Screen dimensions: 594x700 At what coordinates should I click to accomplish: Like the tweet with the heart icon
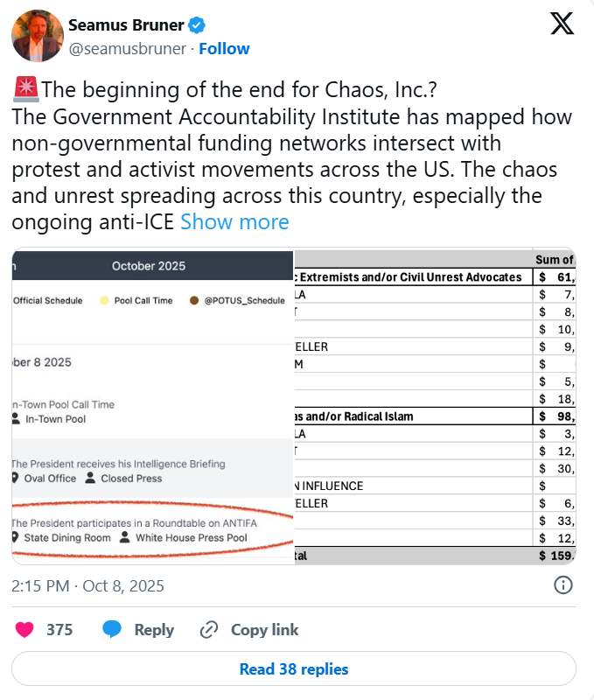[25, 629]
